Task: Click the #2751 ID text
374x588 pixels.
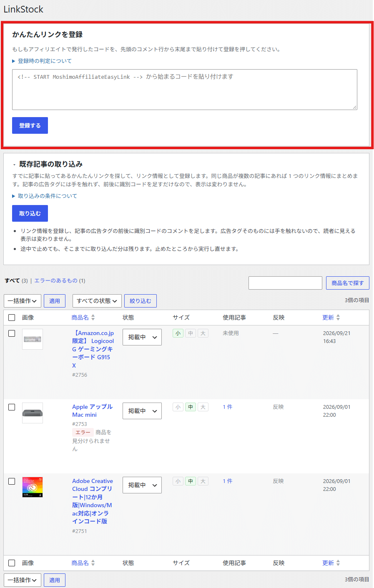Action: pyautogui.click(x=80, y=531)
